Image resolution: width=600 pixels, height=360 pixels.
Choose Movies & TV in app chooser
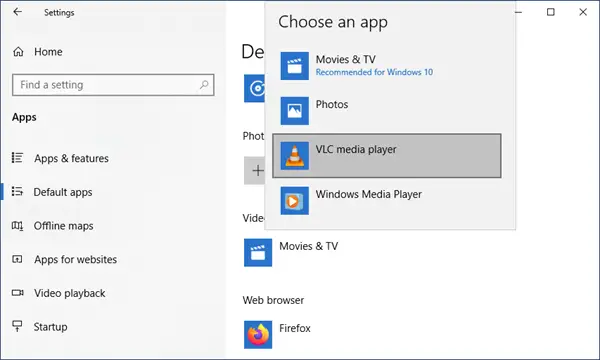(x=387, y=66)
